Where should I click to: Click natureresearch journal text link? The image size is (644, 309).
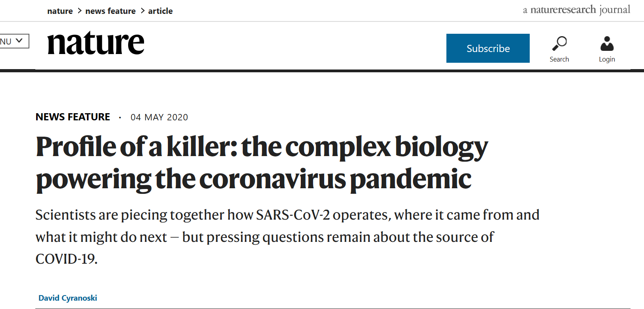(576, 10)
